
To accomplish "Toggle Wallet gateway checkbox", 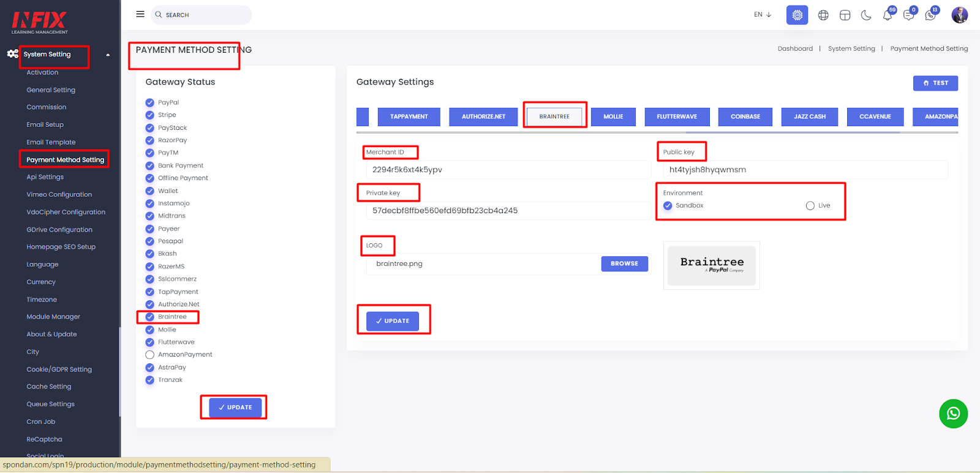I will (149, 191).
